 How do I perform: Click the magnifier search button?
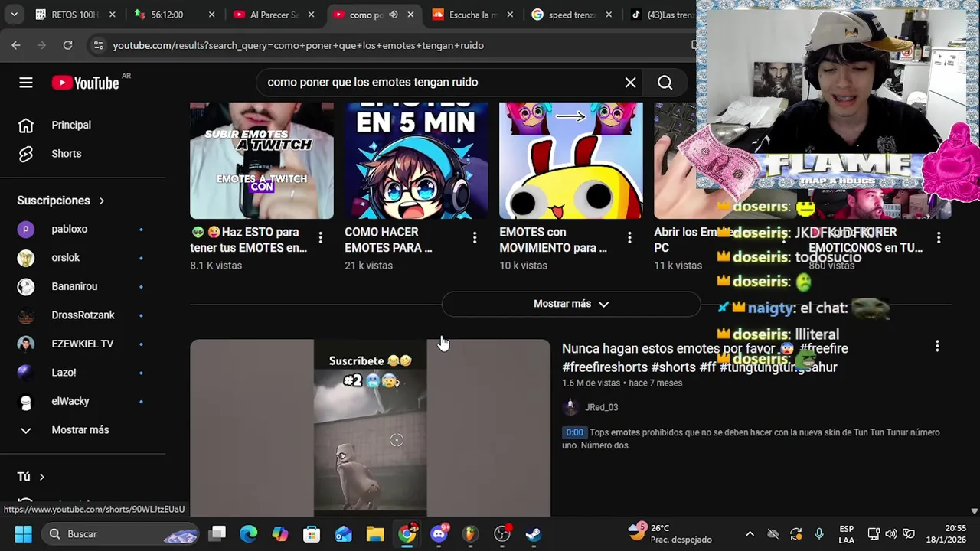pyautogui.click(x=665, y=83)
